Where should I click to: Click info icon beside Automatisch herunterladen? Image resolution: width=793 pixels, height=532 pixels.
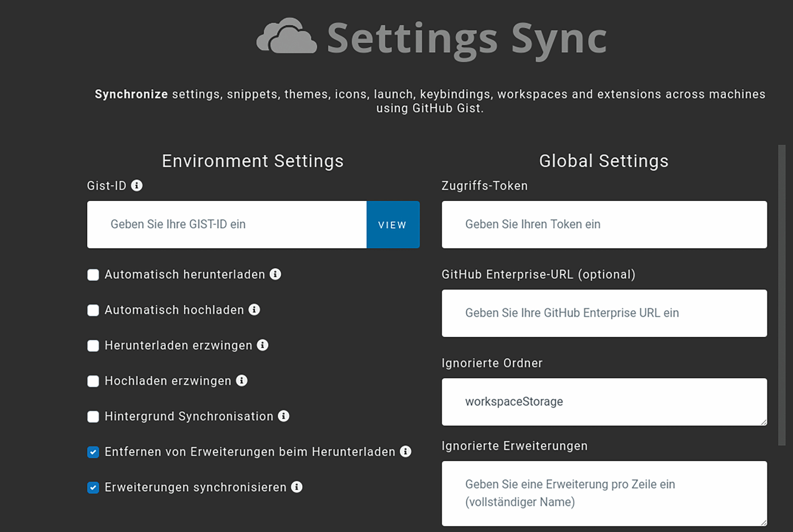click(x=275, y=274)
